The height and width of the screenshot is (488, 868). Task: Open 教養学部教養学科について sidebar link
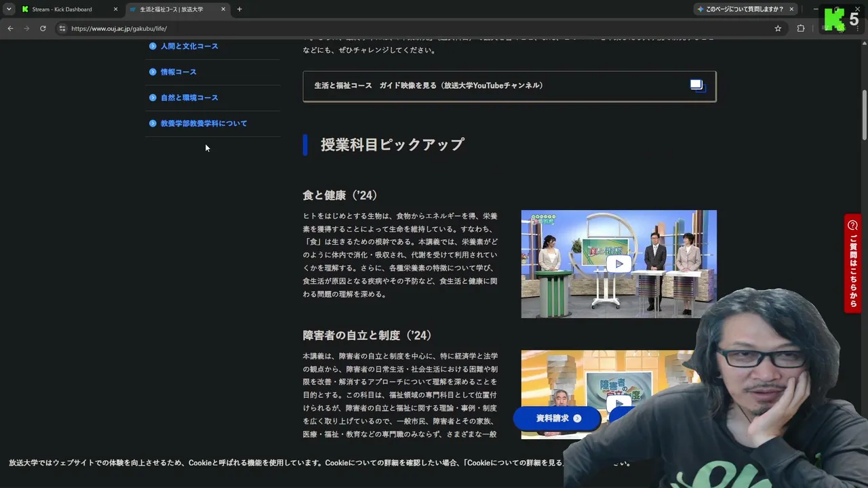(203, 123)
